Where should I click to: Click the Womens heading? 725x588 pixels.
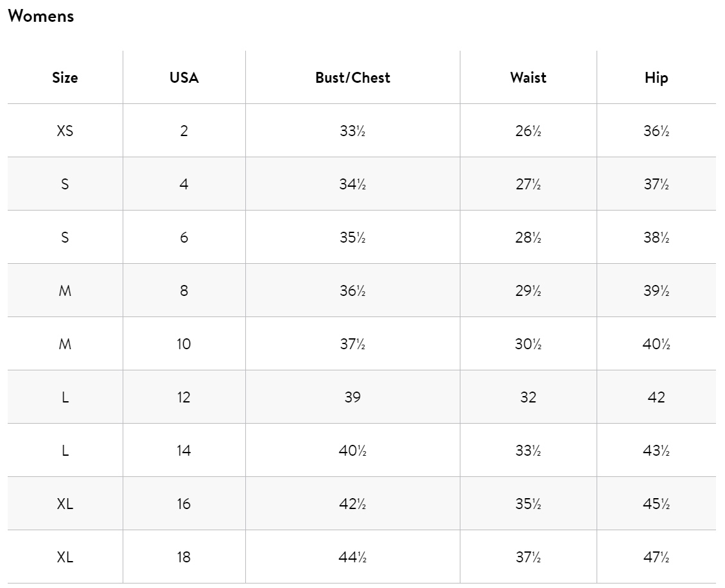[40, 16]
